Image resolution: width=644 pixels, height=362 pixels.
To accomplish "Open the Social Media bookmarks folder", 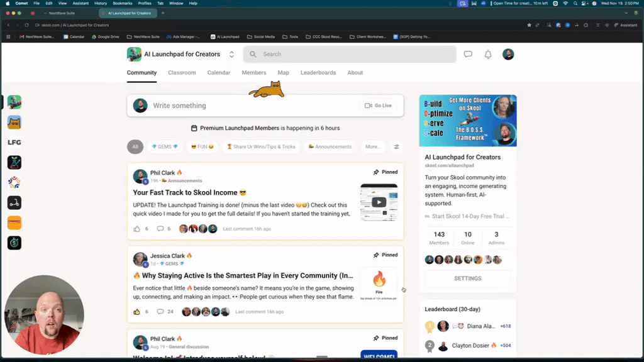I will coord(261,36).
